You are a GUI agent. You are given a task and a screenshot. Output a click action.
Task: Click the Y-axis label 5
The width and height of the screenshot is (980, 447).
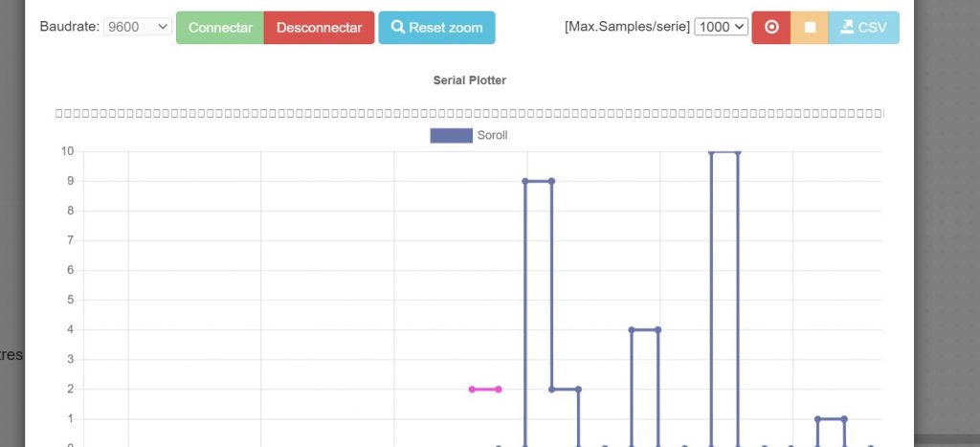pyautogui.click(x=69, y=300)
